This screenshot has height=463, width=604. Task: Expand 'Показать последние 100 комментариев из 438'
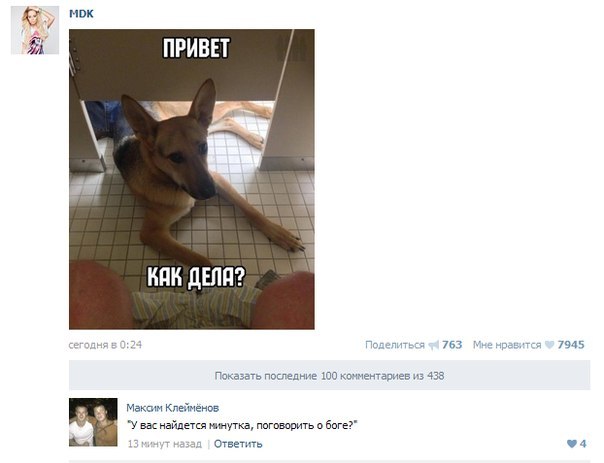pos(329,376)
